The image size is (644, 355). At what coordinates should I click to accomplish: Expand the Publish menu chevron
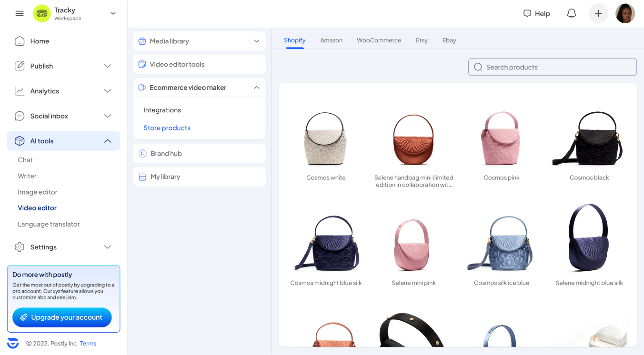[x=108, y=66]
